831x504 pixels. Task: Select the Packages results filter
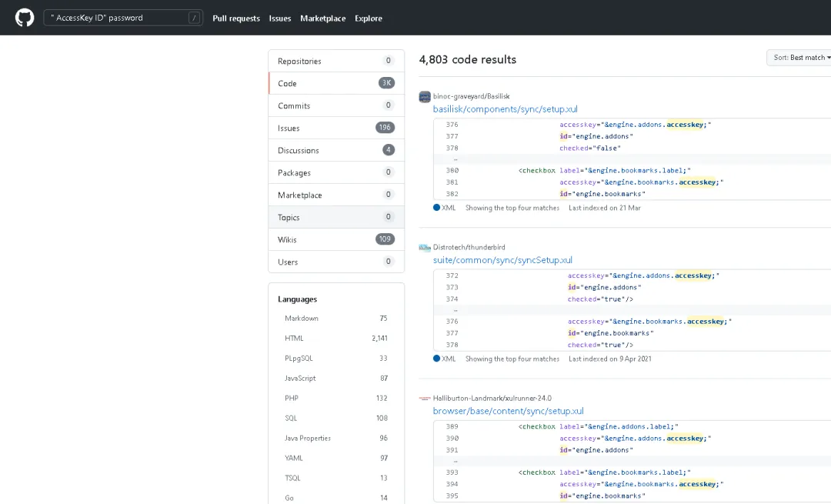(x=336, y=172)
